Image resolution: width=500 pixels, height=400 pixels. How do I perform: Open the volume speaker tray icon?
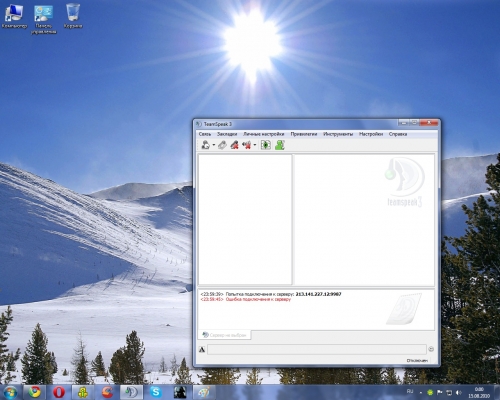pos(459,393)
